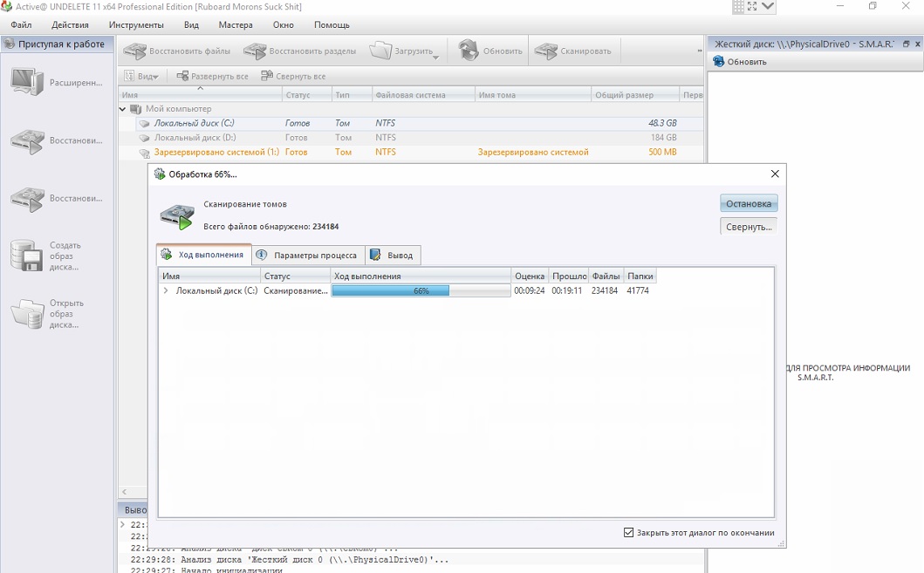Click the 00:19:11 elapsed time value
Viewport: 924px width, 573px height.
[567, 290]
